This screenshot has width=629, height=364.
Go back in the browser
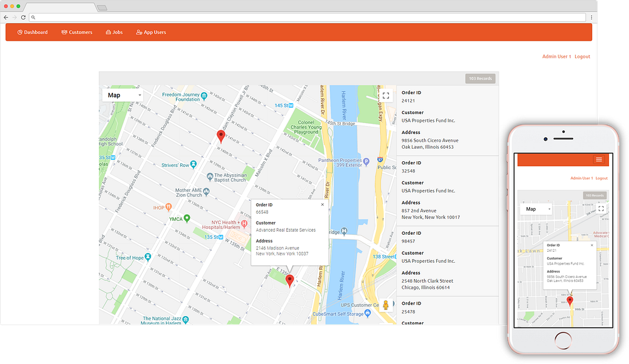click(x=5, y=17)
